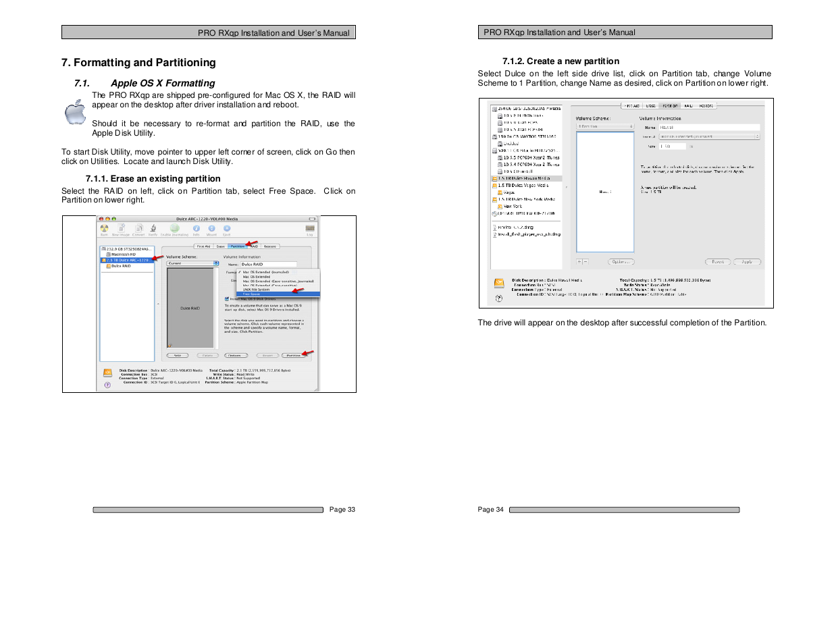Select the Vegas volume

[506, 192]
